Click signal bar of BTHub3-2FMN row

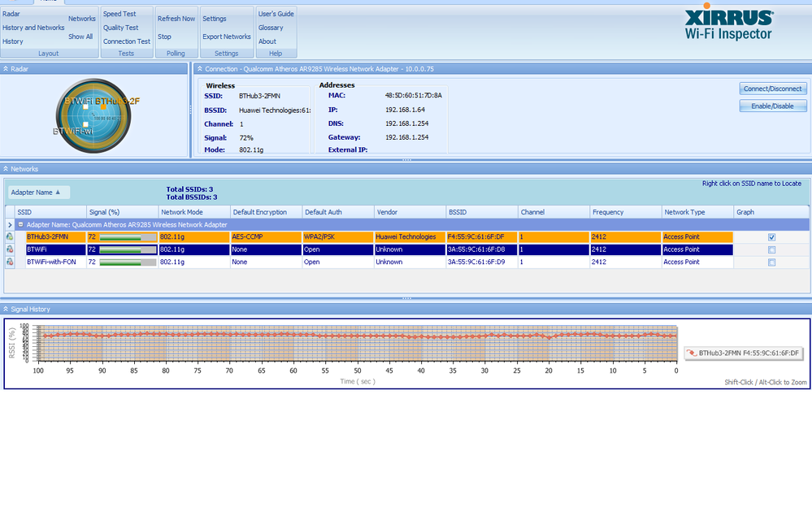128,237
